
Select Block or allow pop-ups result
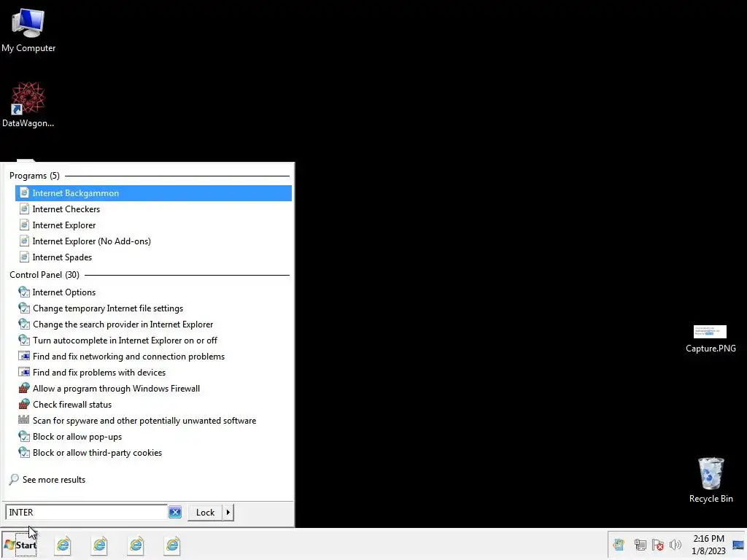click(153, 437)
